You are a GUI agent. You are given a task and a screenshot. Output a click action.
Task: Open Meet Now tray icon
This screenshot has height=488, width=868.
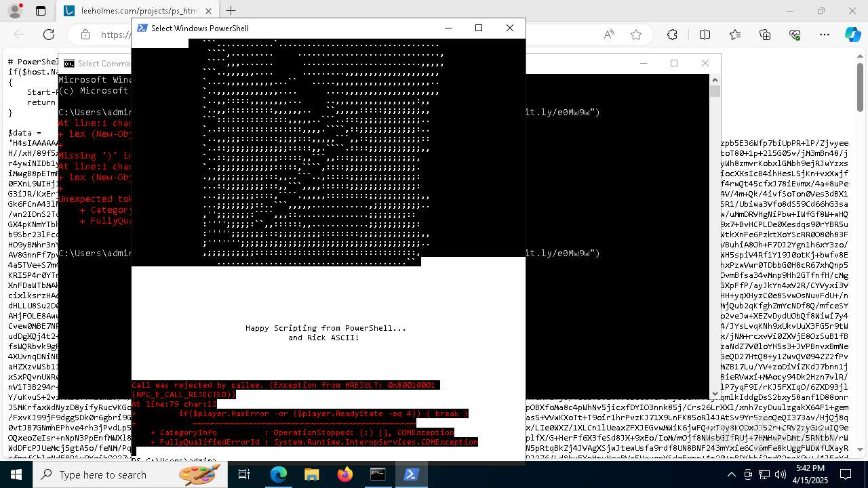click(748, 474)
